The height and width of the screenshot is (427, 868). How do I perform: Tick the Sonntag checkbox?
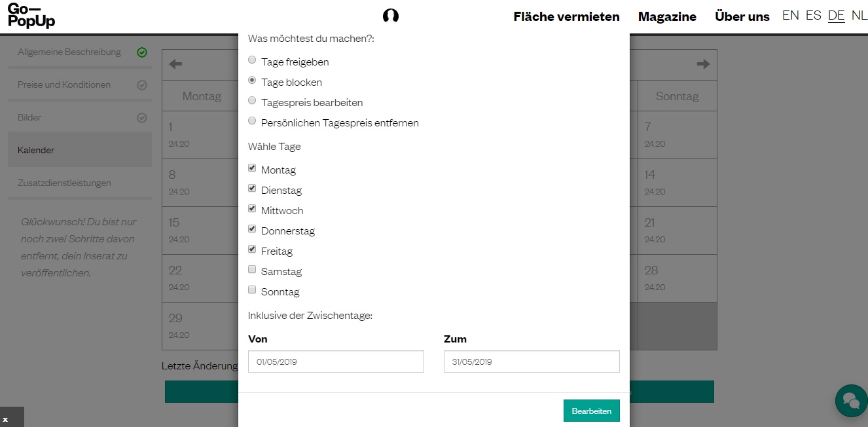(x=252, y=290)
